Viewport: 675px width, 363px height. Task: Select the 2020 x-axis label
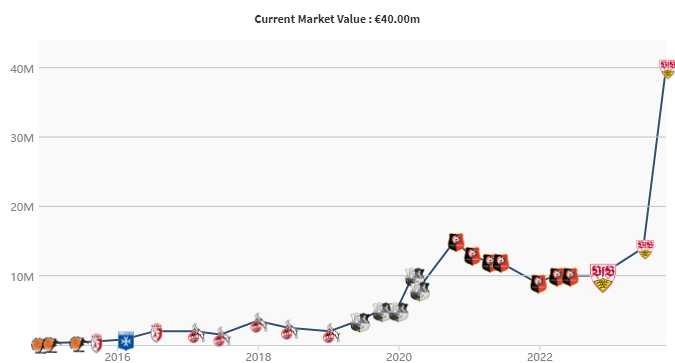point(399,357)
